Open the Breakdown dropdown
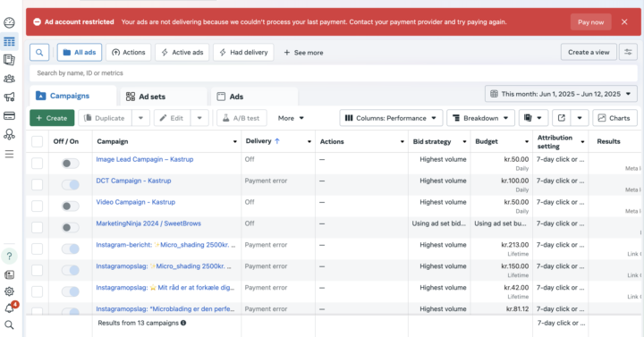Viewport: 644px width, 337px height. [x=480, y=118]
